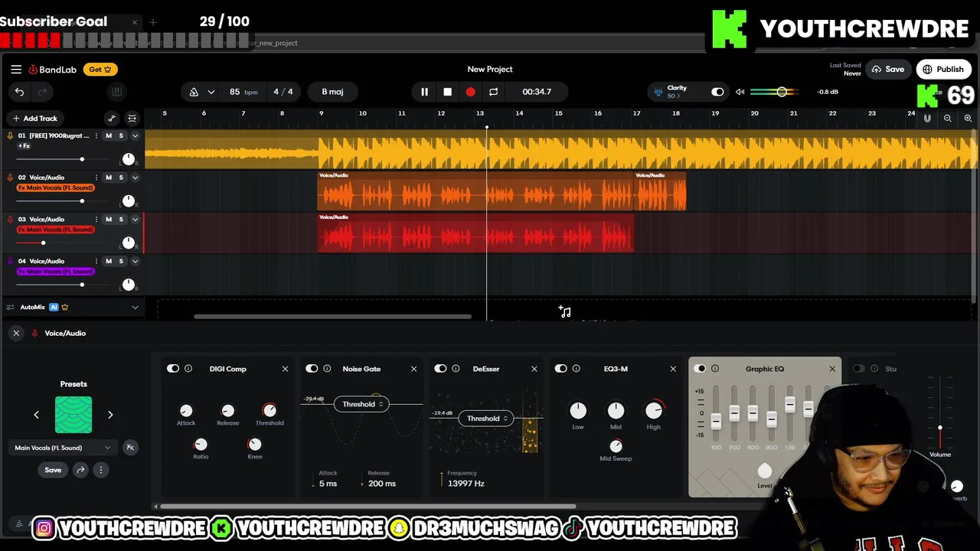Image resolution: width=980 pixels, height=551 pixels.
Task: Remove the EQ3-M effect
Action: [673, 369]
